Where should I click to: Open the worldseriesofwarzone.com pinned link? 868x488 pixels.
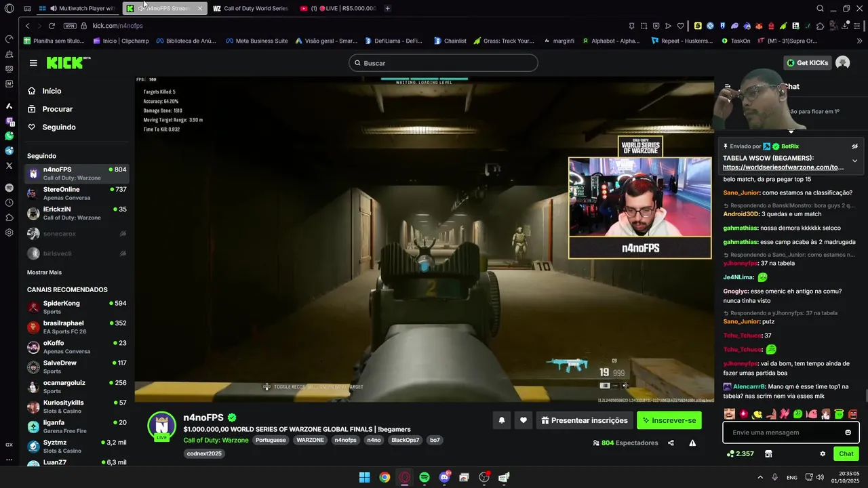tap(783, 167)
